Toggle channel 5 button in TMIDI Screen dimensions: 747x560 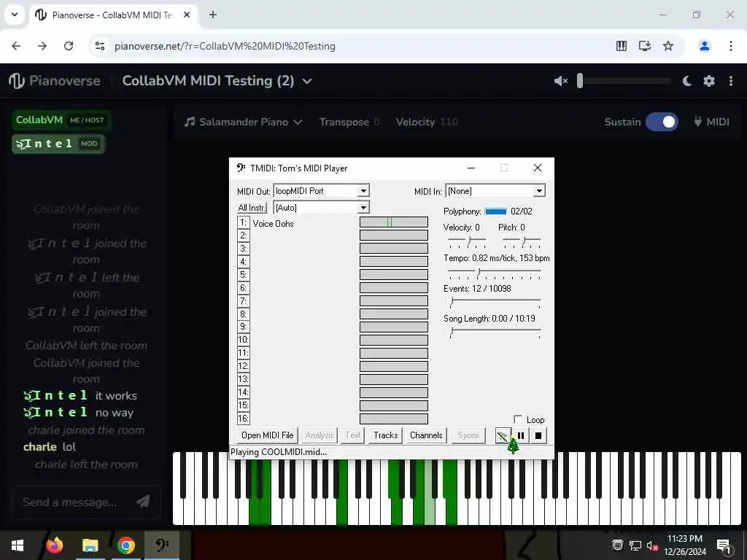(x=244, y=275)
